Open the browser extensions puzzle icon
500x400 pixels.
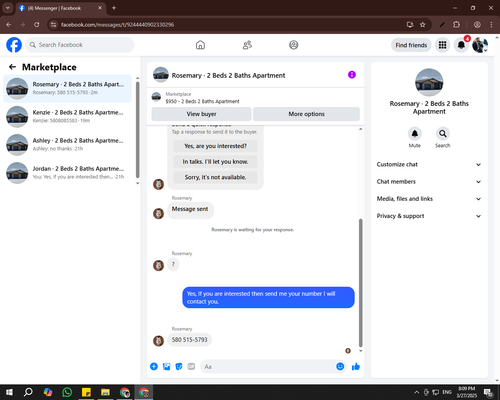[456, 25]
